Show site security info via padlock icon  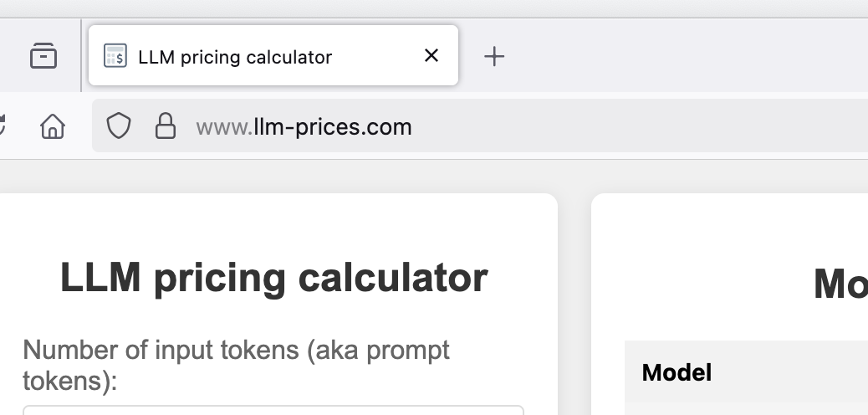165,126
